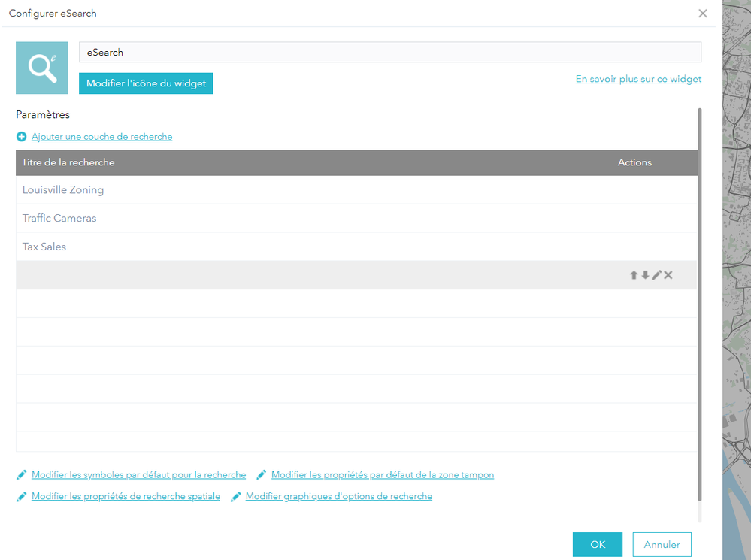Click Modifier l'icône du widget button
The height and width of the screenshot is (560, 751).
(146, 83)
